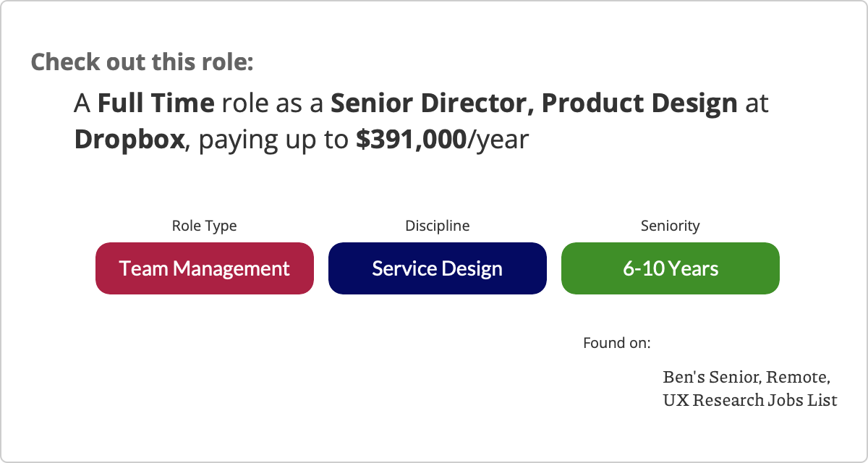
Task: Click the red Team Management badge
Action: (204, 268)
